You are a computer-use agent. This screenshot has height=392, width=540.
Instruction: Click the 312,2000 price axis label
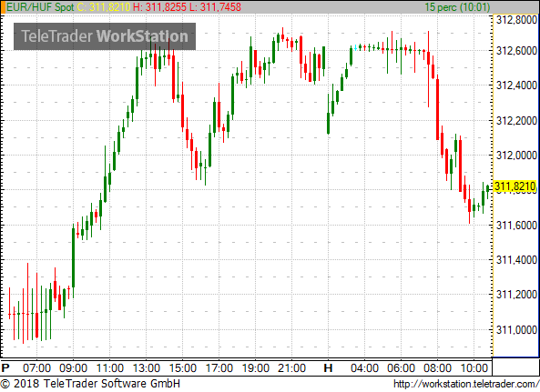click(x=516, y=121)
